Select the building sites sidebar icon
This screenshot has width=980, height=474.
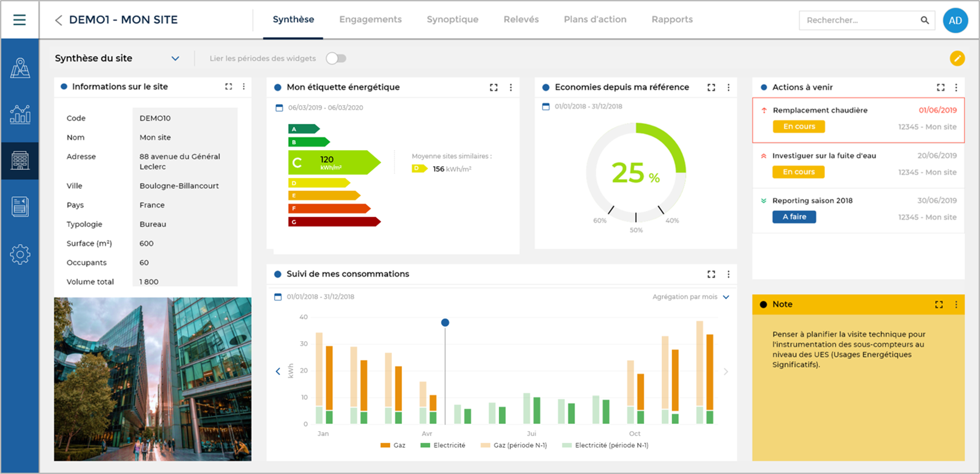pyautogui.click(x=20, y=161)
